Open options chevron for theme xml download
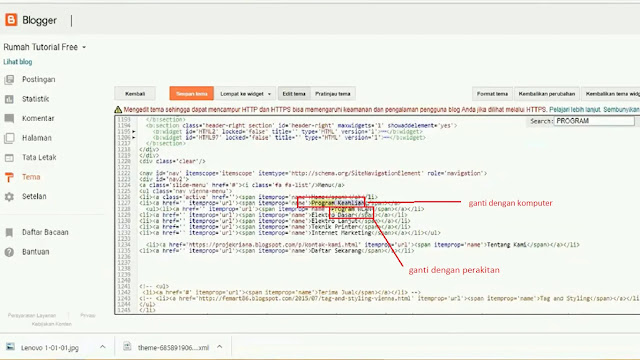Viewport: 640px width, 360px height. [220, 347]
